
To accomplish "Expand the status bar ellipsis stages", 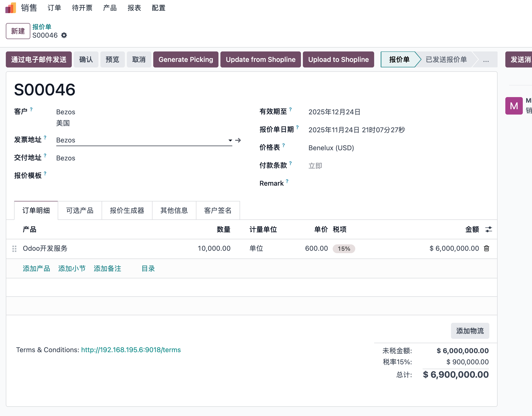I will [486, 59].
